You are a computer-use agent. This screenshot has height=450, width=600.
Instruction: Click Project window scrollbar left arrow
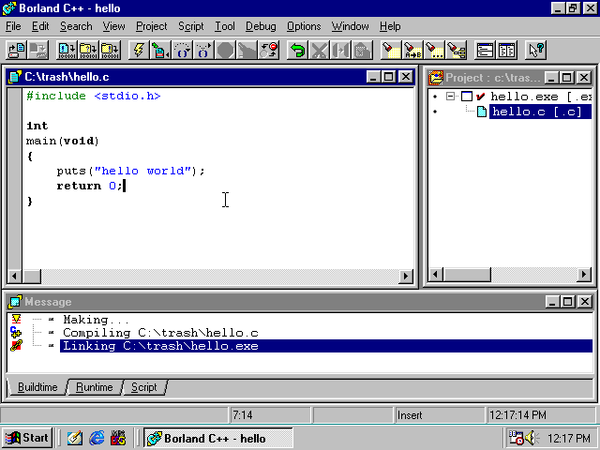[x=435, y=274]
